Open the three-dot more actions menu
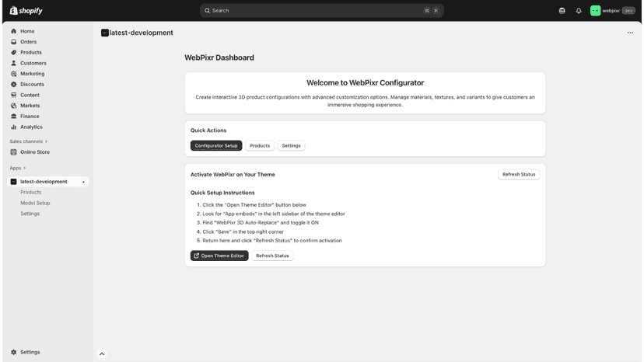Viewport: 644px width, 362px height. [630, 33]
